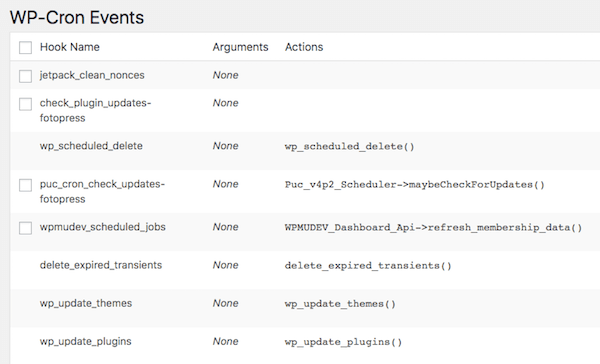Click the Puc_v4p2_Scheduler->maybeCheckForUpdates() action
Image resolution: width=600 pixels, height=364 pixels.
tap(414, 185)
